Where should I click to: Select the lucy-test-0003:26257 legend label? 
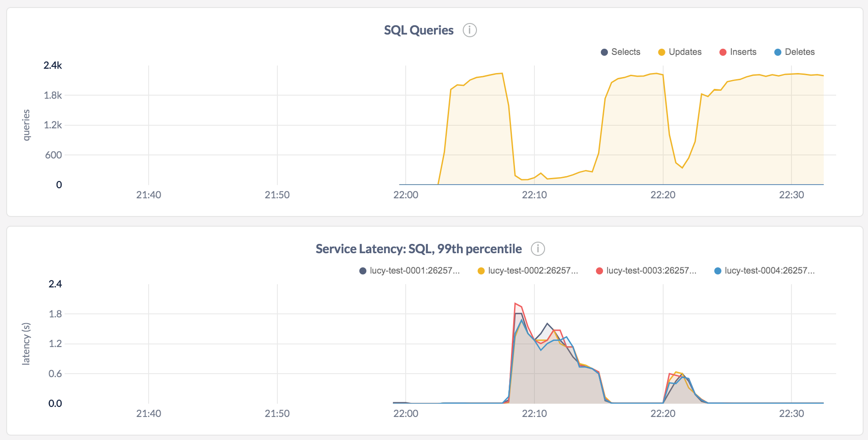point(651,270)
